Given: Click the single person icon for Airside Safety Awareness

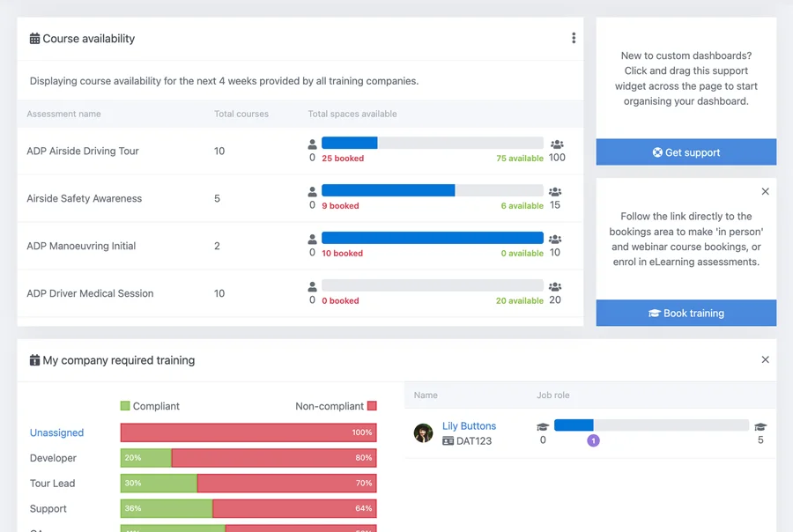Looking at the screenshot, I should pos(312,192).
